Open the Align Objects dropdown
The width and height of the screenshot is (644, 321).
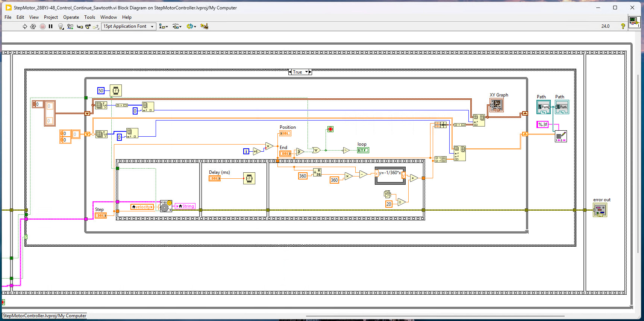(163, 26)
